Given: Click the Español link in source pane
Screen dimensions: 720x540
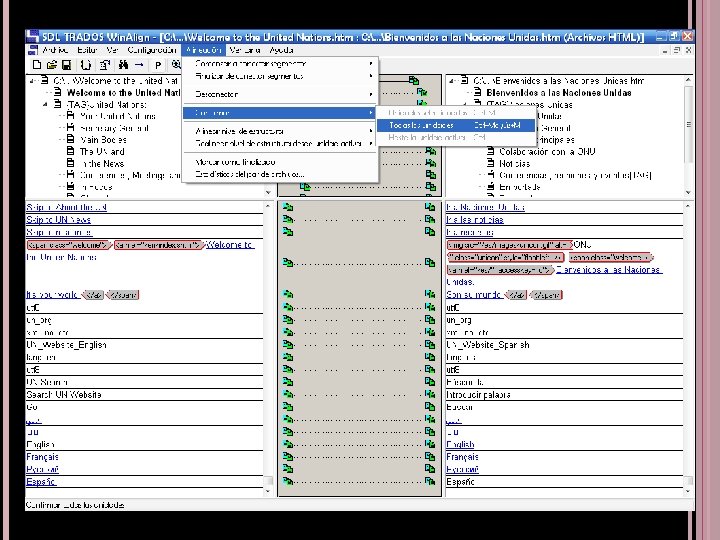Looking at the screenshot, I should point(41,481).
